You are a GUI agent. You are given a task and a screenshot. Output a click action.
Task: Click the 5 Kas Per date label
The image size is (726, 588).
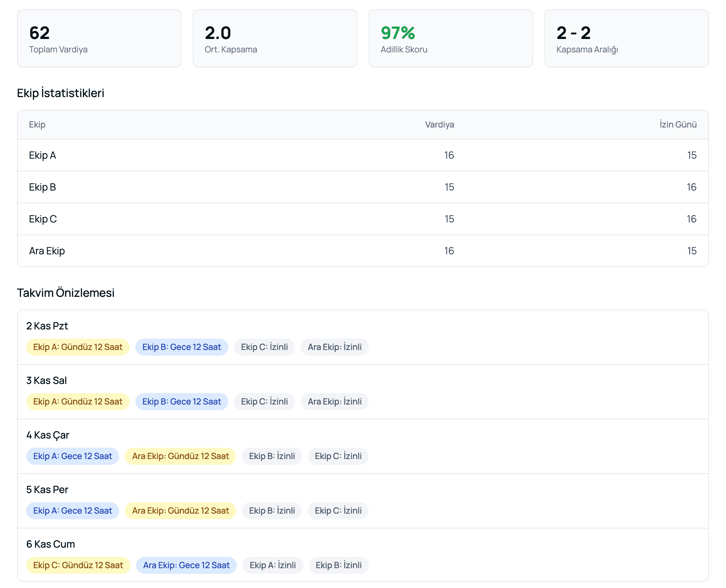[x=47, y=490]
